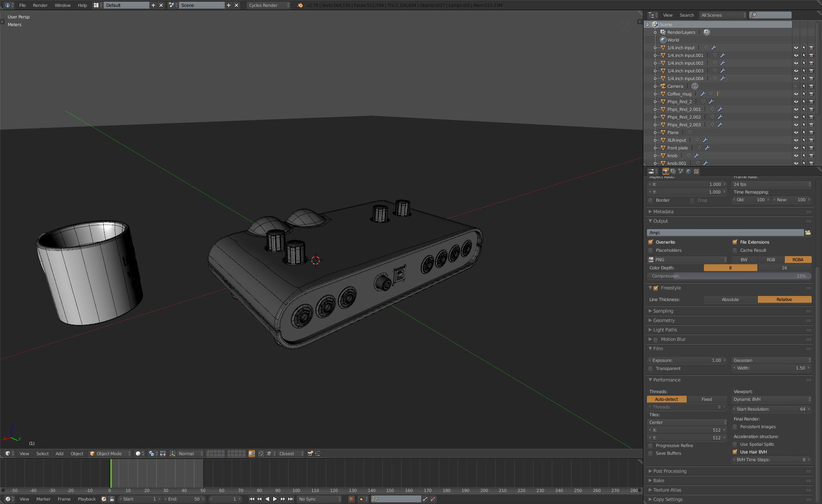822x504 pixels.
Task: Click the transform manipulator toggle icon
Action: click(x=173, y=453)
